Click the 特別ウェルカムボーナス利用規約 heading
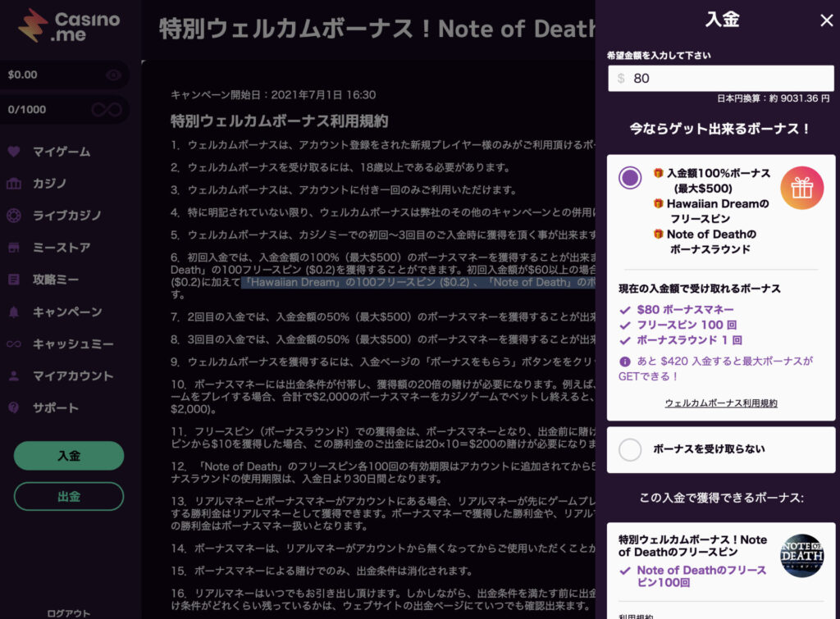The width and height of the screenshot is (840, 619). [279, 121]
